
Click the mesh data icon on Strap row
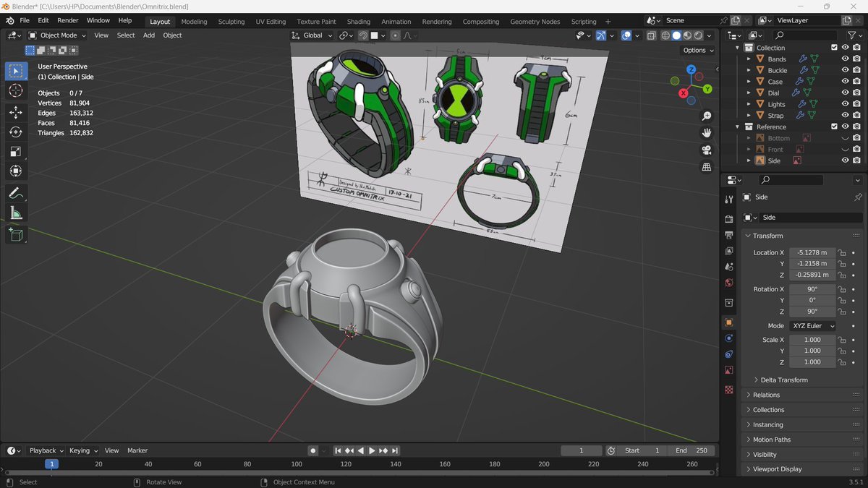tap(813, 116)
